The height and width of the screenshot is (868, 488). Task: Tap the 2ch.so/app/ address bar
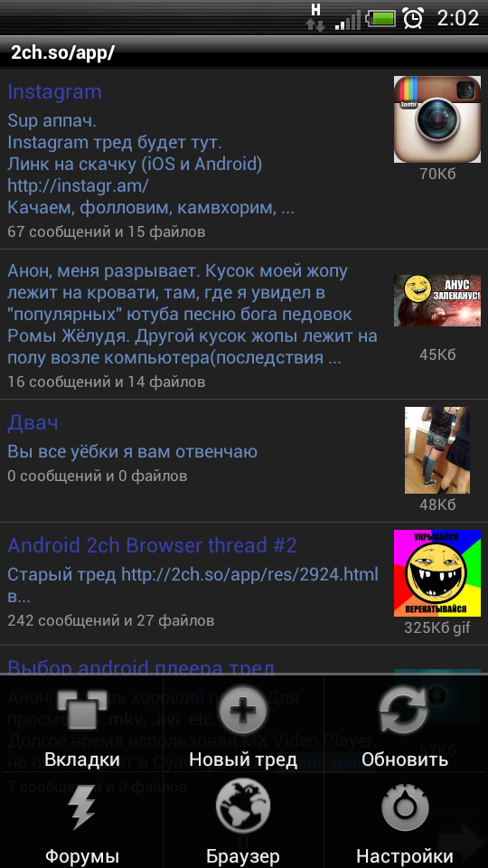pos(244,53)
